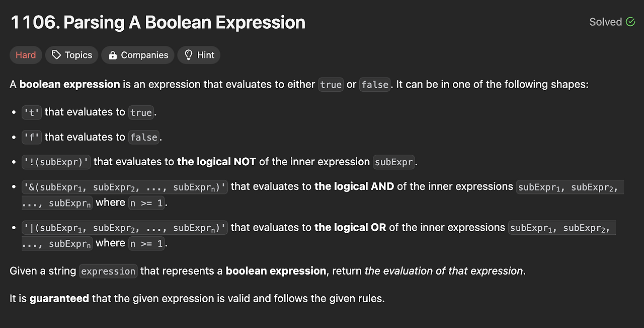Click the OR expression code chip starting with '|'
Image resolution: width=644 pixels, height=328 pixels.
click(124, 227)
